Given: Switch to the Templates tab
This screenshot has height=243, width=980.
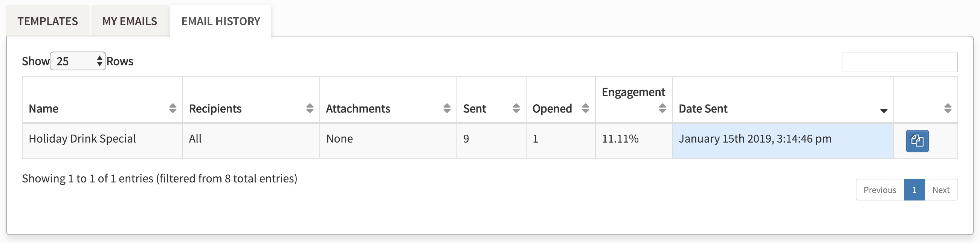Looking at the screenshot, I should point(47,21).
